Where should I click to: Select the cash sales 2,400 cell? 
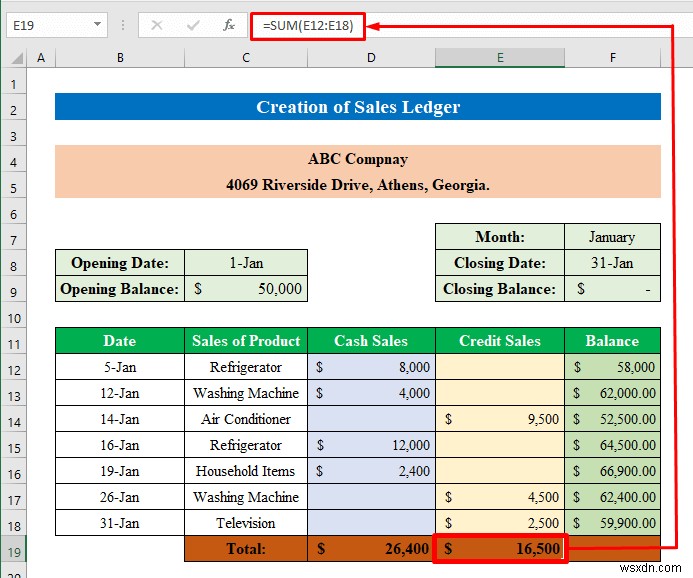coord(371,471)
